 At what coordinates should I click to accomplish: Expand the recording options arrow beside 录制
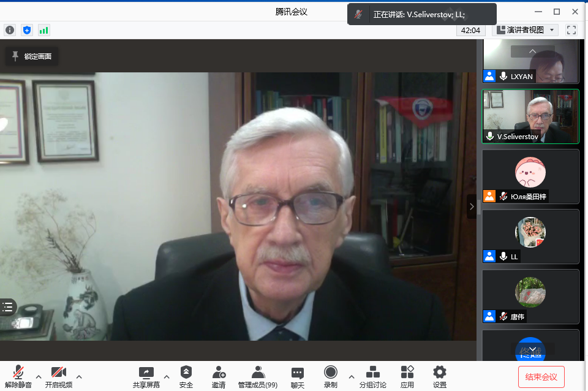(351, 376)
